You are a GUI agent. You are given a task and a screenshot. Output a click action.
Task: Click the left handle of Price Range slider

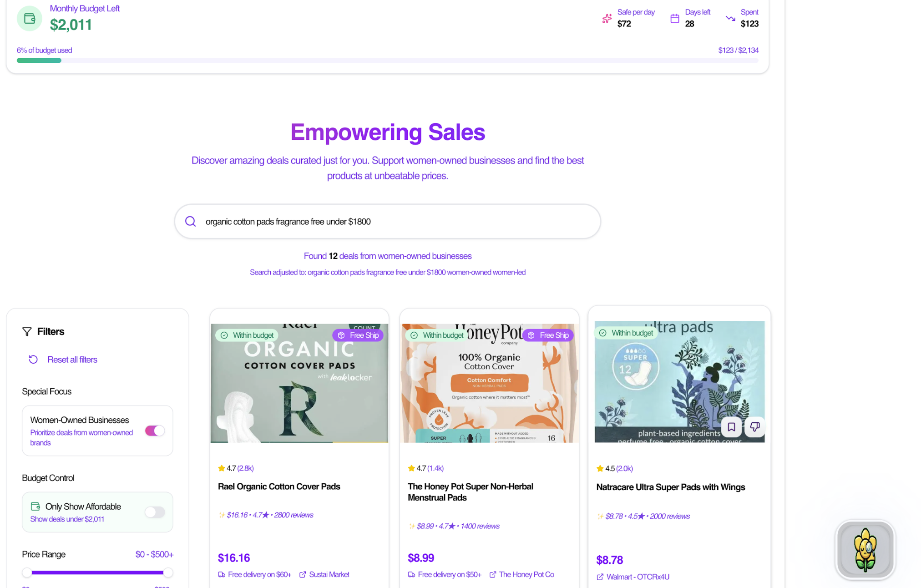pos(27,573)
